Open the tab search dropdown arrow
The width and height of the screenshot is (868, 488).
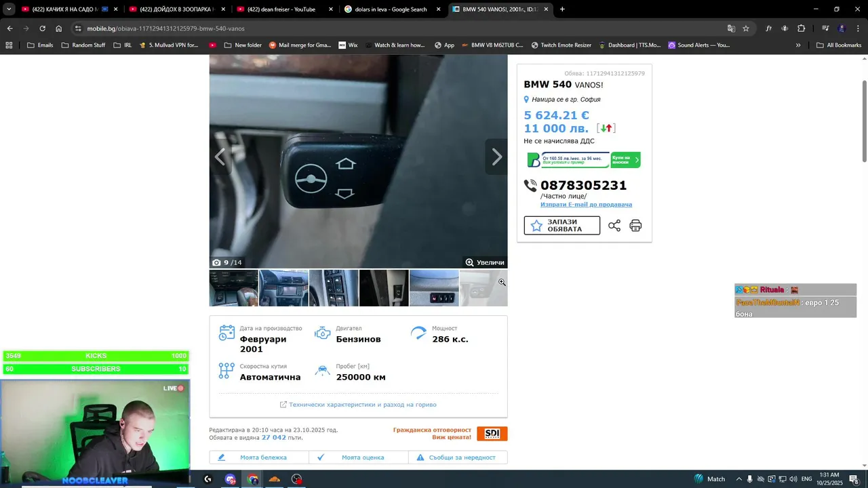[x=9, y=9]
